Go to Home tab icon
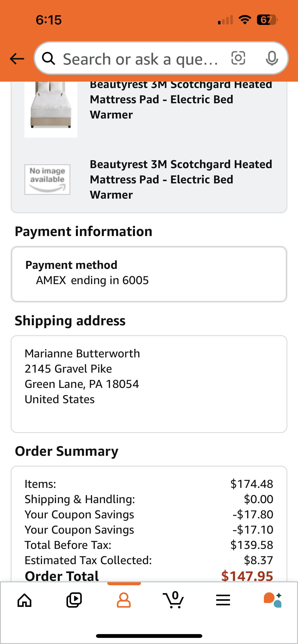298x644 pixels. tap(24, 600)
